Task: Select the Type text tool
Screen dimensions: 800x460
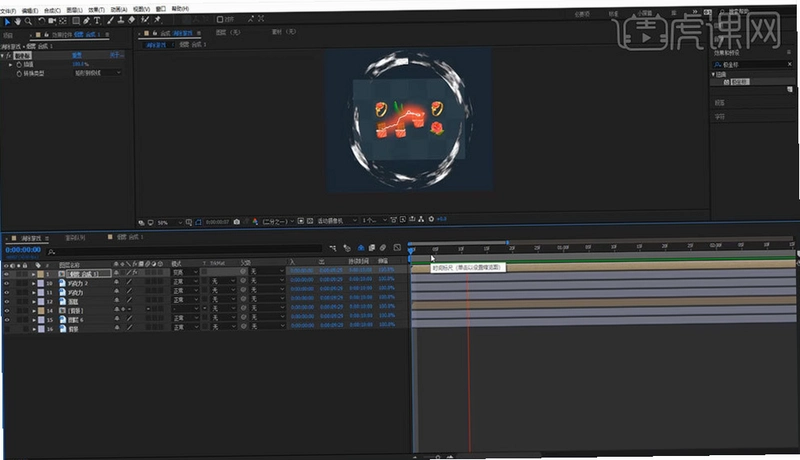Action: tap(97, 21)
